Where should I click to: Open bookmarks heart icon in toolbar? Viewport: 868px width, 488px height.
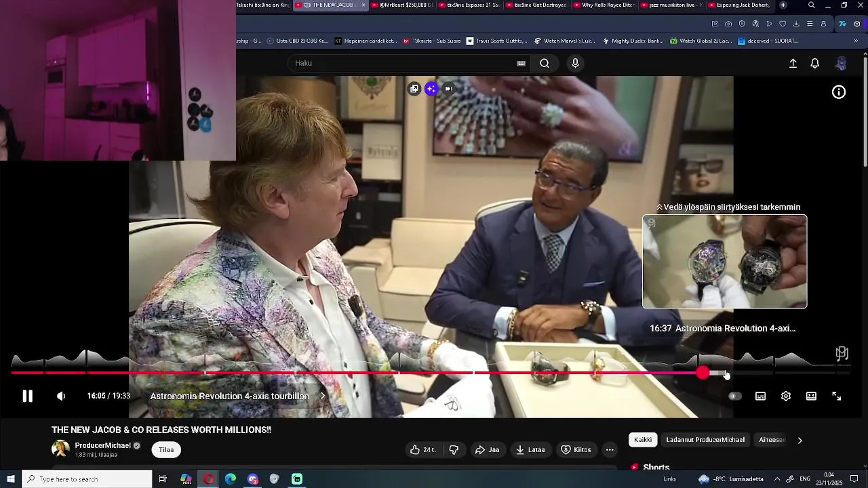(783, 24)
